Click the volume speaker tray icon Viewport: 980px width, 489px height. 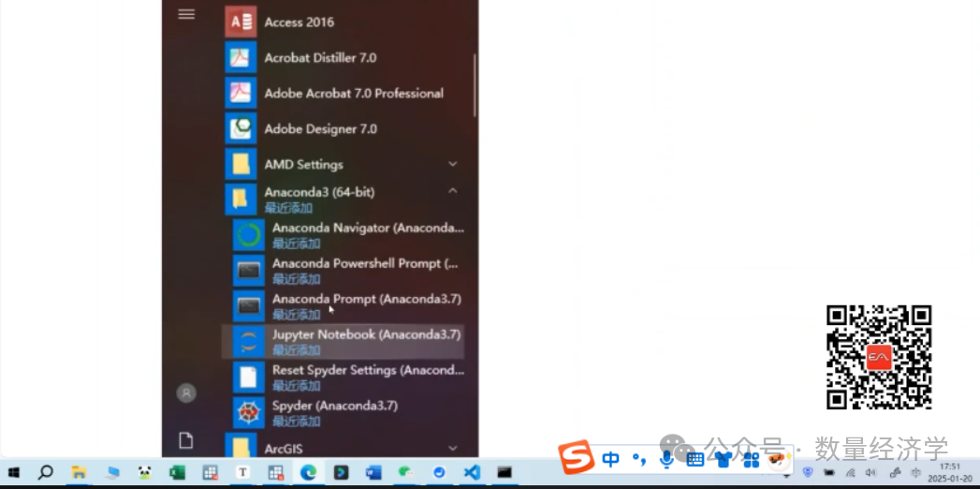pyautogui.click(x=871, y=473)
